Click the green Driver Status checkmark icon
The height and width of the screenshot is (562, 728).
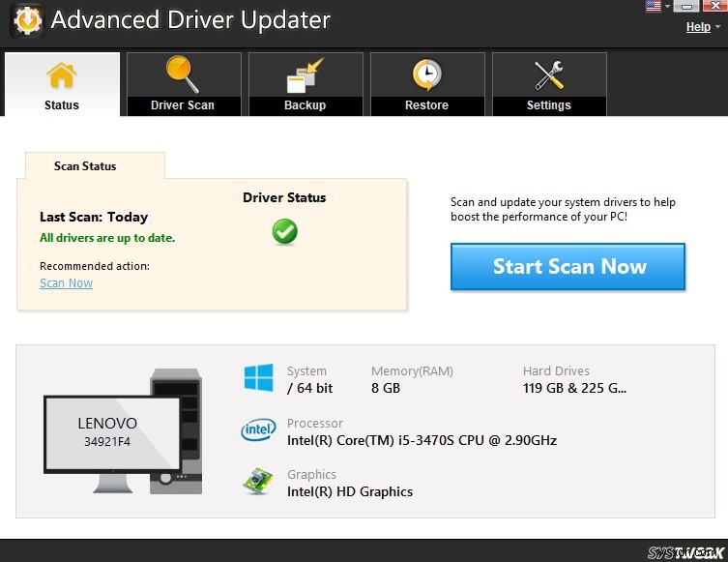click(284, 232)
